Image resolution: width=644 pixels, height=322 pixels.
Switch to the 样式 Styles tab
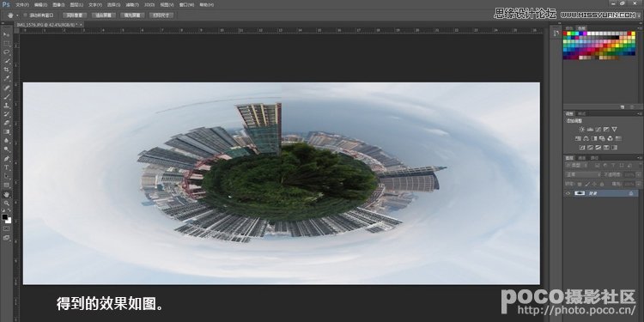582,113
